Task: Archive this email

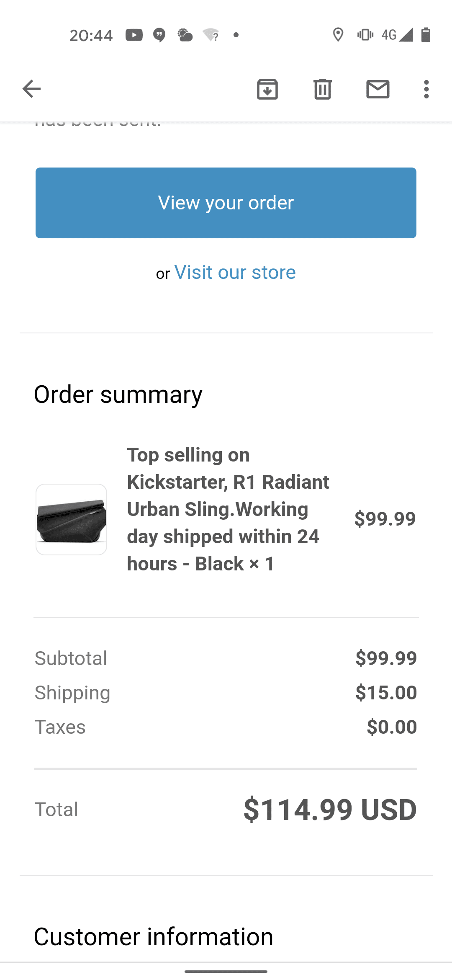Action: click(267, 89)
